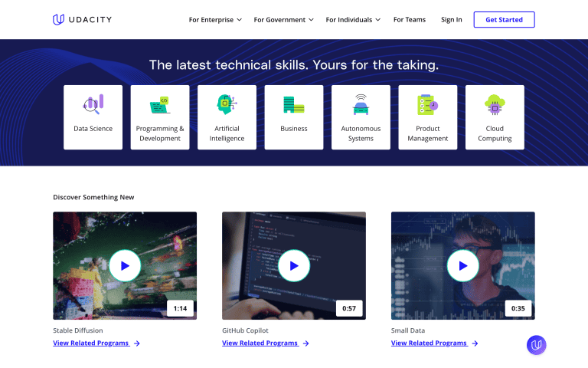View related programs for GitHub Copilot

point(260,343)
